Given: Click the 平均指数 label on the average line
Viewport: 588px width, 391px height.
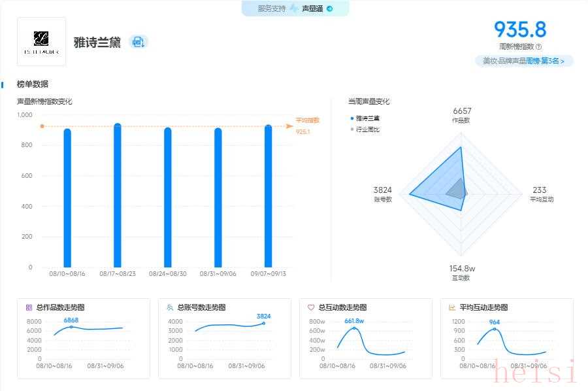Looking at the screenshot, I should point(307,120).
